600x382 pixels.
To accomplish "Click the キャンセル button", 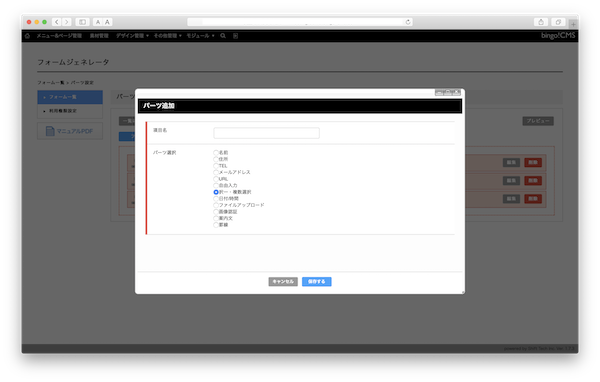I will coord(283,281).
